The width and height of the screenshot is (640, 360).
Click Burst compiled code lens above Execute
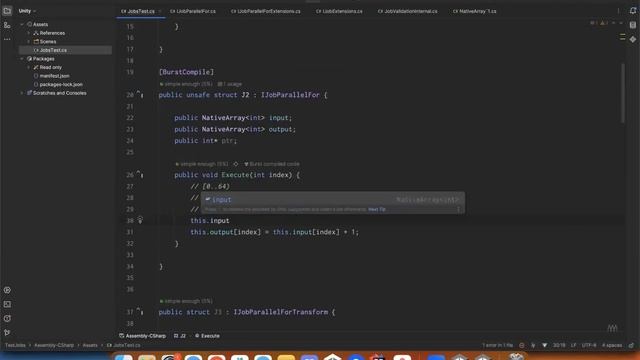coord(272,164)
